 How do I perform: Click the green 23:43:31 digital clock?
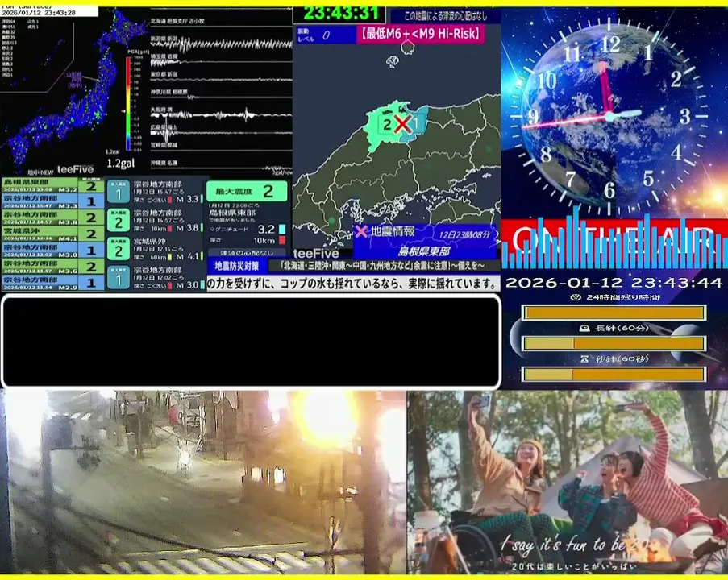point(339,14)
